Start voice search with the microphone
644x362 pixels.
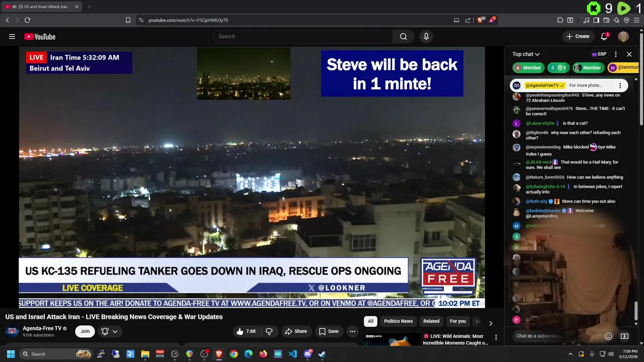tap(426, 36)
